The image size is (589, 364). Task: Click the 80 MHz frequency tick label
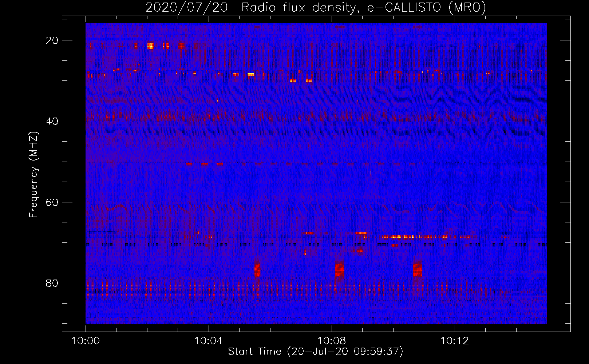coord(52,283)
